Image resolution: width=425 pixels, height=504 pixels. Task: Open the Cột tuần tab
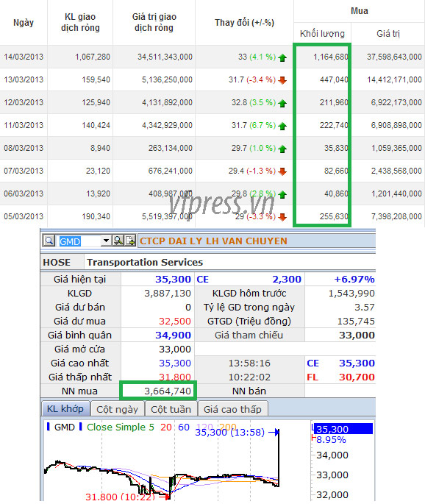[171, 409]
